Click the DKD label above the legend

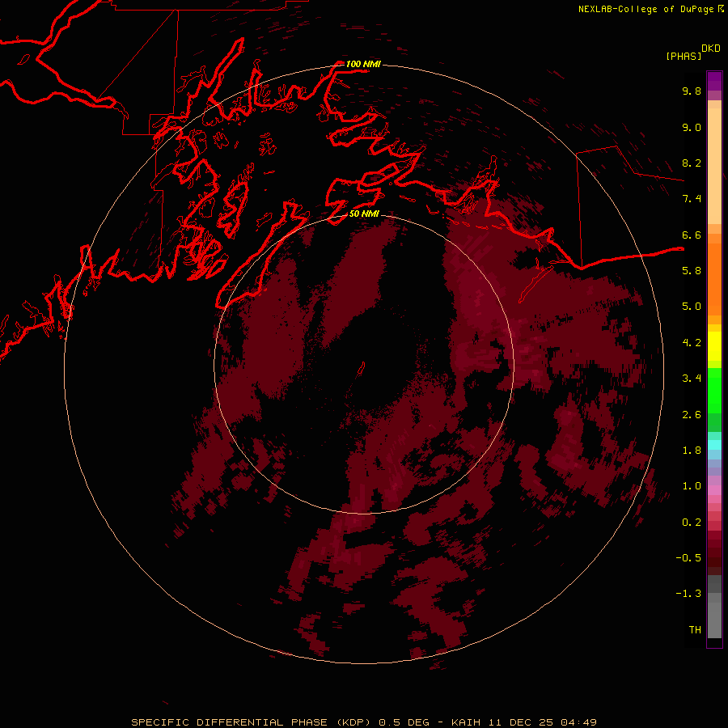(711, 49)
